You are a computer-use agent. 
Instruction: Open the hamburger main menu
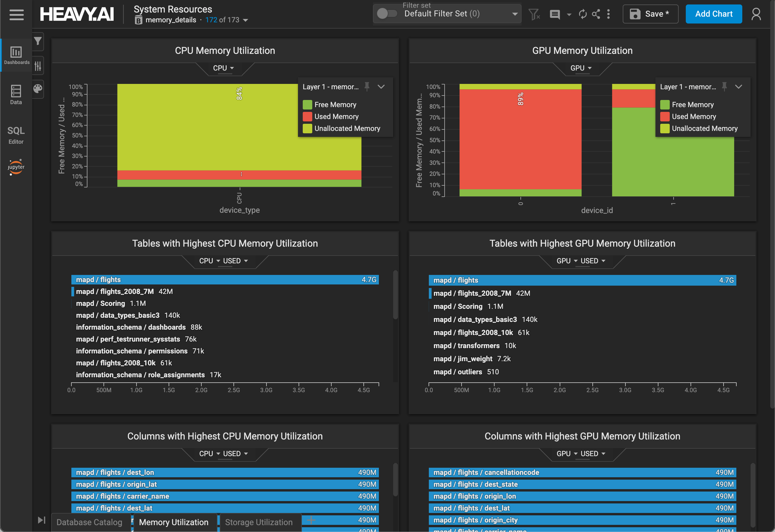[16, 14]
